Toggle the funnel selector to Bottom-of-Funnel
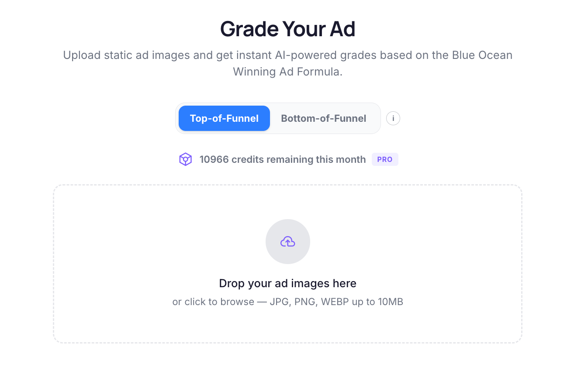The height and width of the screenshot is (371, 588). (x=324, y=118)
